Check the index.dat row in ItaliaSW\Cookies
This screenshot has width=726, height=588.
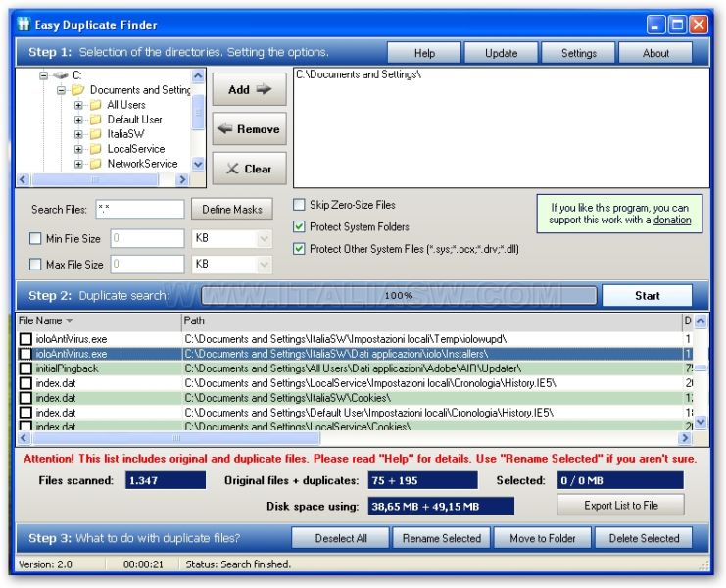coord(25,398)
